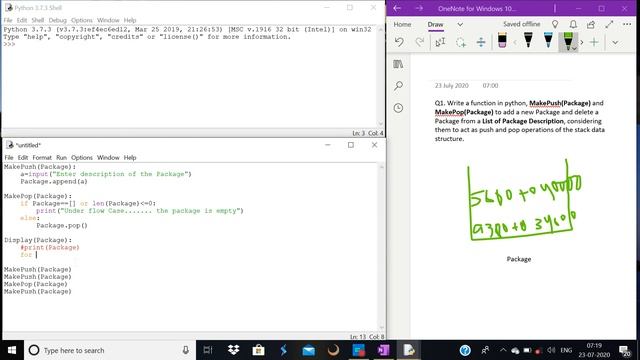The image size is (640, 360).
Task: Select the eraser tool in Draw ribbon
Action: click(502, 41)
